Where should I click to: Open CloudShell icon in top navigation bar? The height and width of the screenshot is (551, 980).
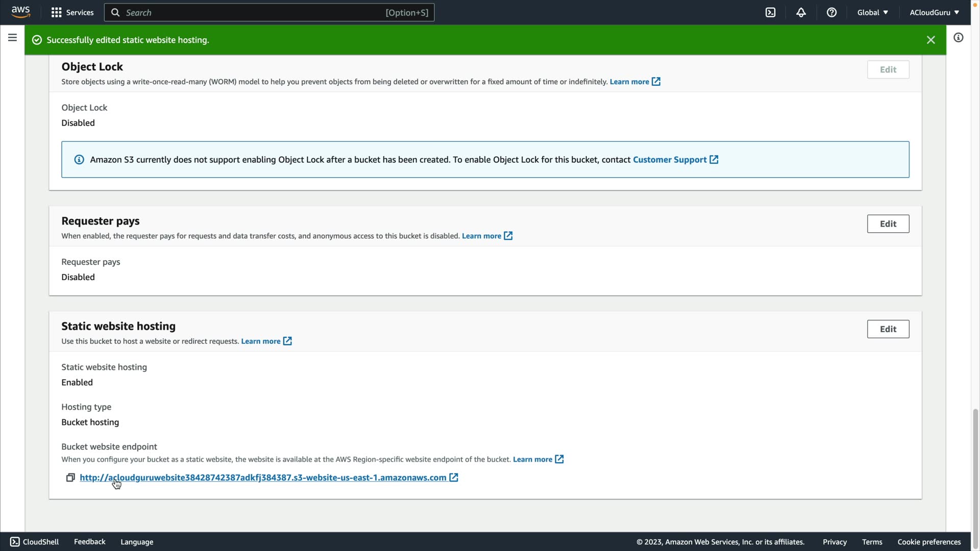770,13
